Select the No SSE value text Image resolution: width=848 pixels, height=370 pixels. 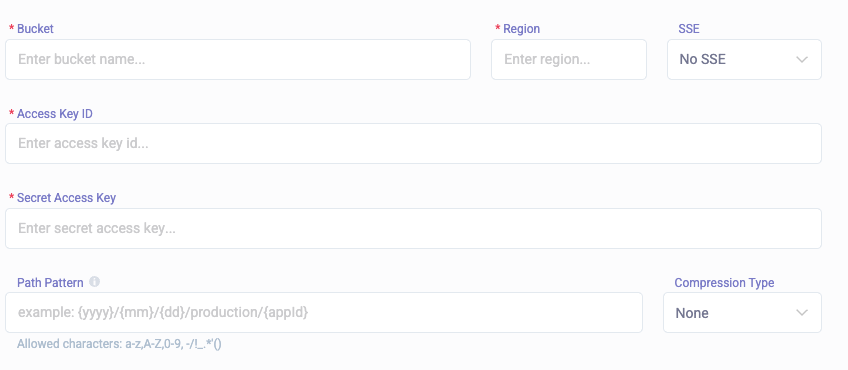click(x=703, y=60)
